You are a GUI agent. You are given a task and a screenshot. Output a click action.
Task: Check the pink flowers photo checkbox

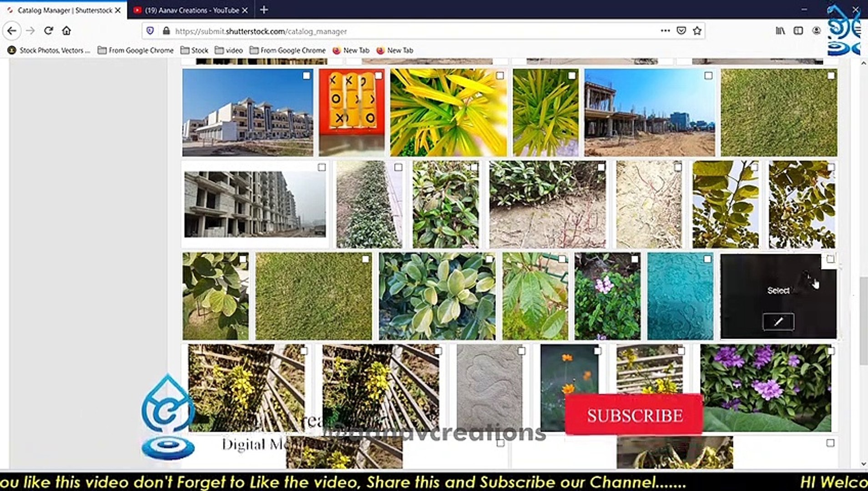pos(634,259)
